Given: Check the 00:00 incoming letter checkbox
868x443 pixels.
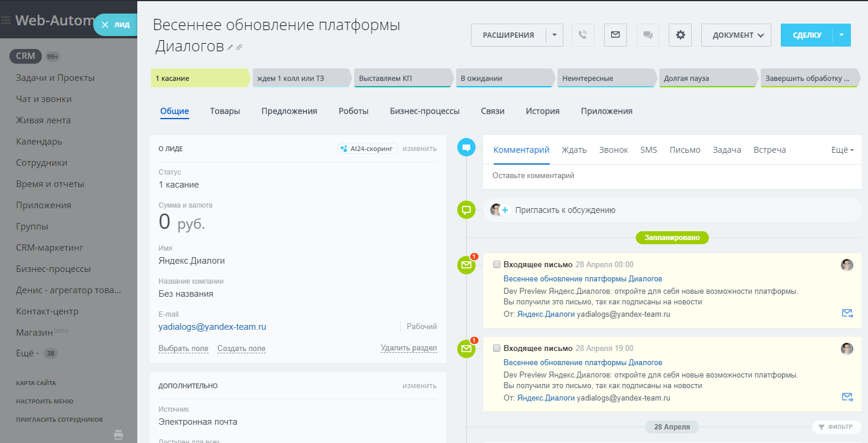Looking at the screenshot, I should point(497,264).
